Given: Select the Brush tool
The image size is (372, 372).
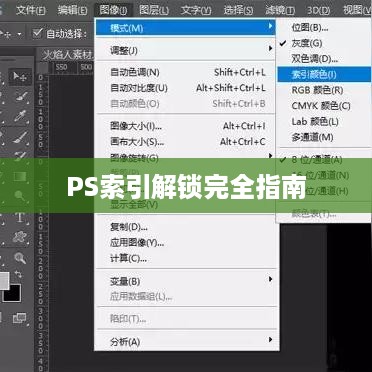Looking at the screenshot, I should pyautogui.click(x=21, y=137).
